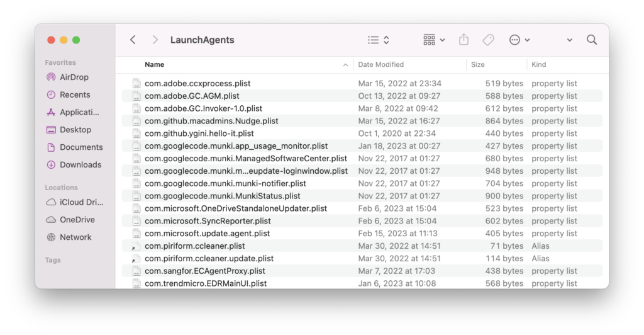This screenshot has height=335, width=644.
Task: Select com.piriform.ccleaner.plist alias
Action: (194, 246)
